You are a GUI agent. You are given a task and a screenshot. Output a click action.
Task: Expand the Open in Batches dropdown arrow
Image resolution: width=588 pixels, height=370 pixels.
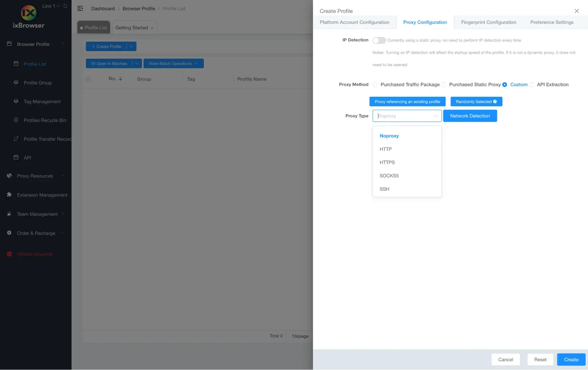click(x=137, y=64)
